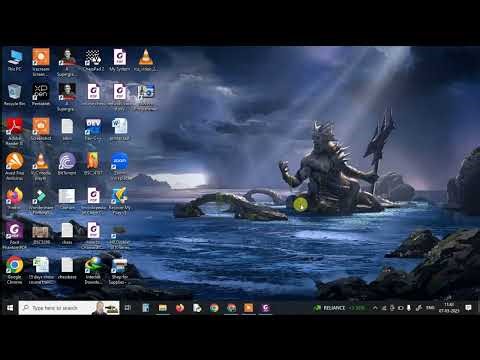Switch to Firefox on the taskbar
Screen dimensions: 480x360
[180, 308]
